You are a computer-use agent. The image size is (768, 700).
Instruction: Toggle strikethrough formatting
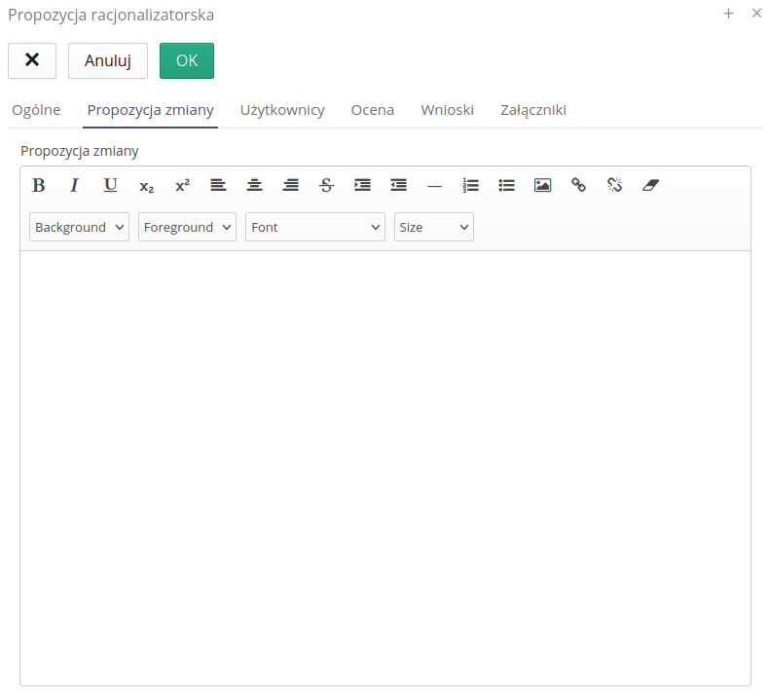326,185
